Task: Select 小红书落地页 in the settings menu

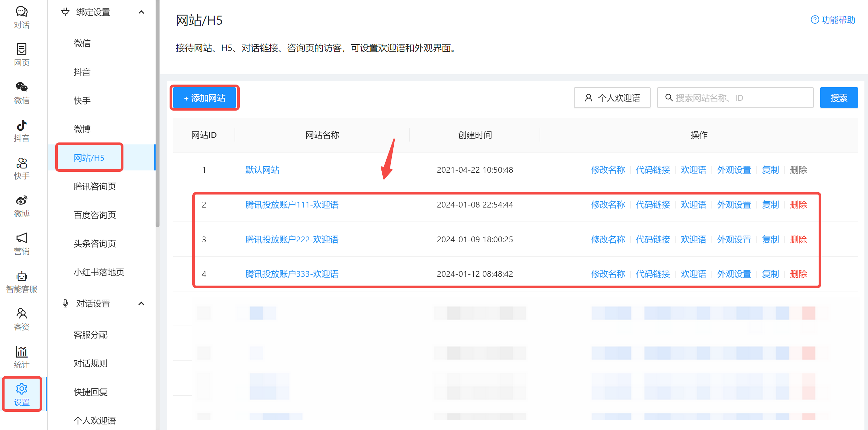Action: click(99, 272)
